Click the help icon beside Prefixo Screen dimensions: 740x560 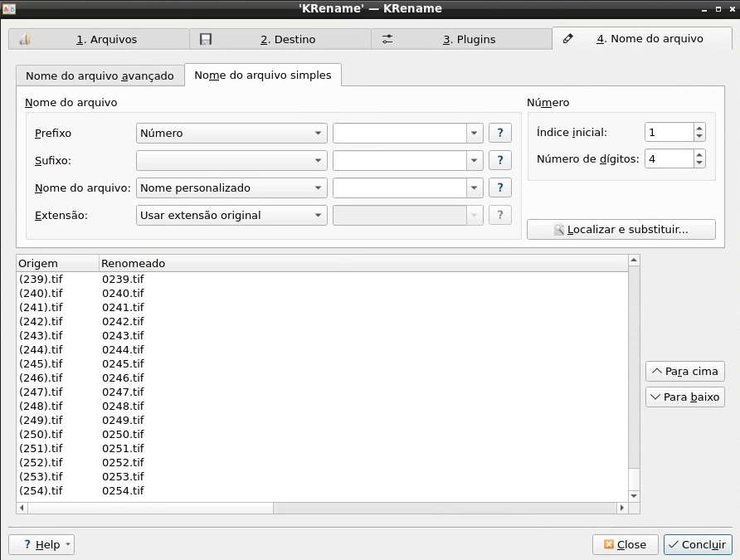coord(499,133)
